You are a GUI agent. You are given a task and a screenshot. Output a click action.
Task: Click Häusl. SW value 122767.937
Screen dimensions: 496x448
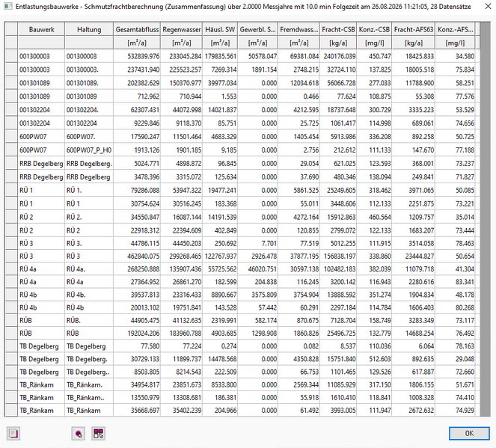pyautogui.click(x=220, y=256)
